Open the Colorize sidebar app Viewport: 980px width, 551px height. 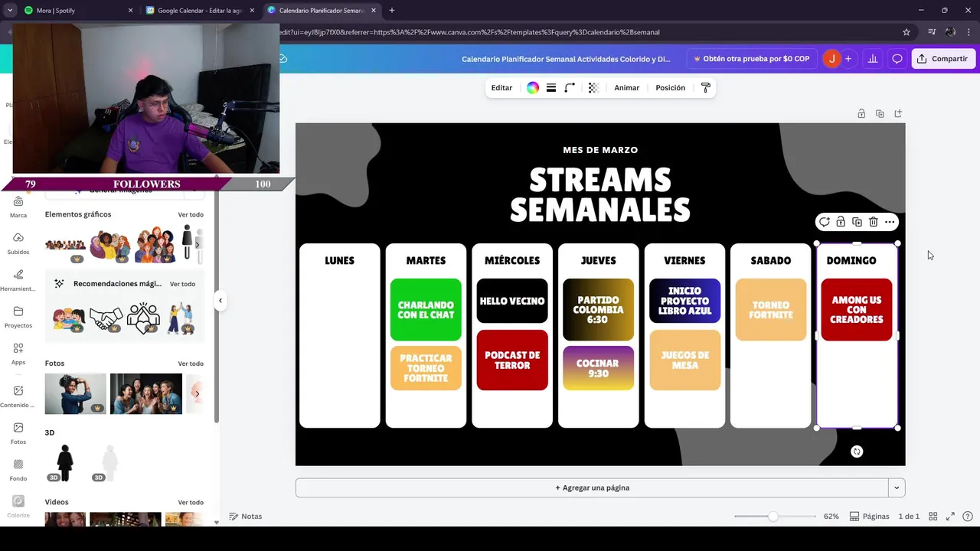click(18, 507)
